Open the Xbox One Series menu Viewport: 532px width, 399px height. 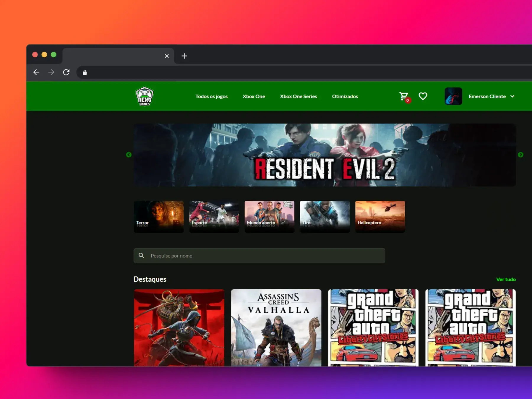click(x=299, y=96)
